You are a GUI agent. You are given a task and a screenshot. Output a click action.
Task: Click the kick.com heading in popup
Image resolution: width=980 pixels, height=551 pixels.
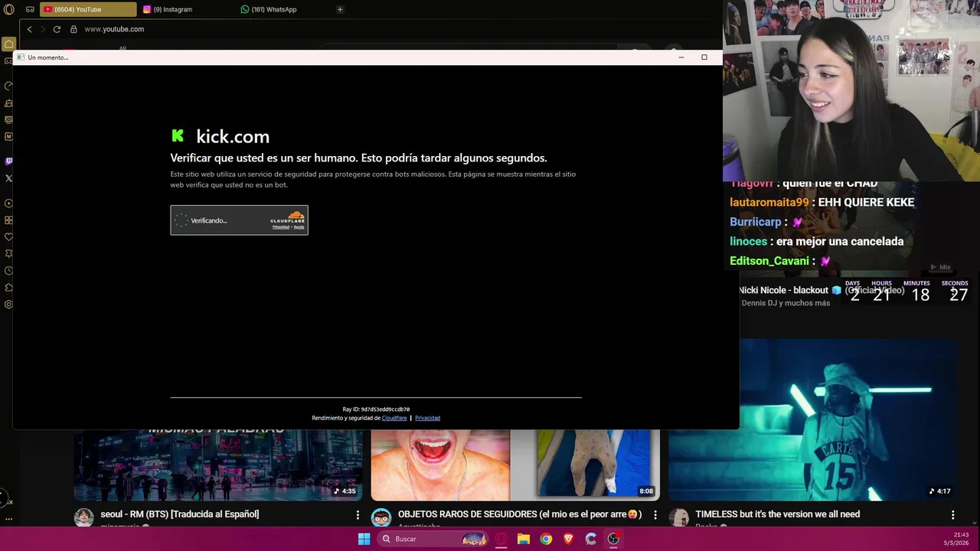[x=233, y=137]
